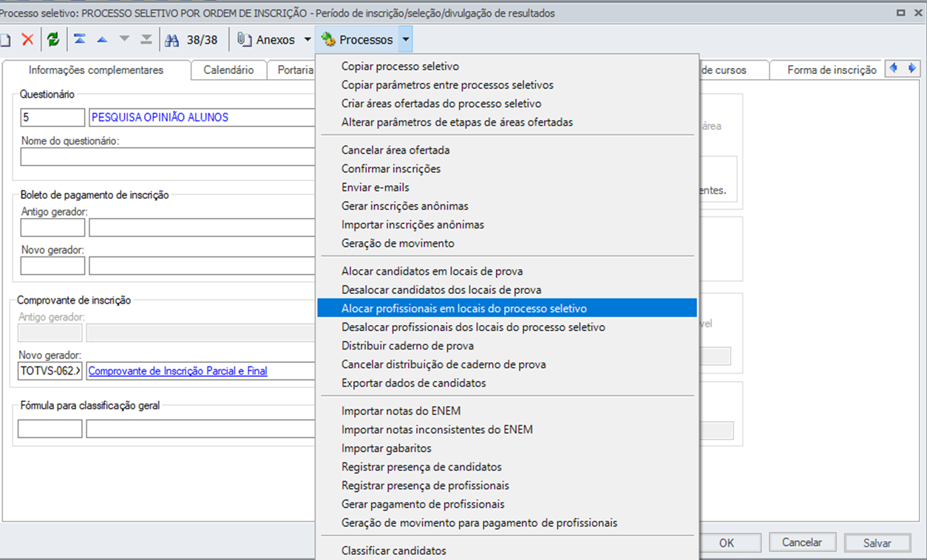Choose Exportar dados de candidatos

coord(507,383)
